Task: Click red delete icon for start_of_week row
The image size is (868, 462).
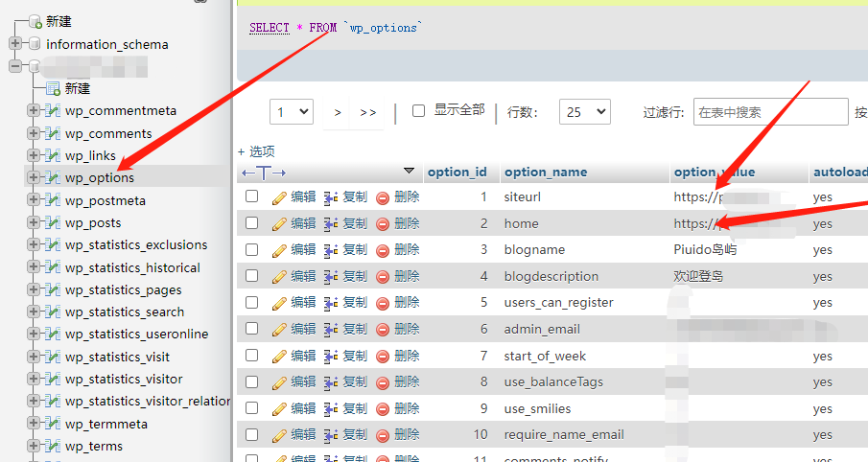Action: [x=383, y=357]
